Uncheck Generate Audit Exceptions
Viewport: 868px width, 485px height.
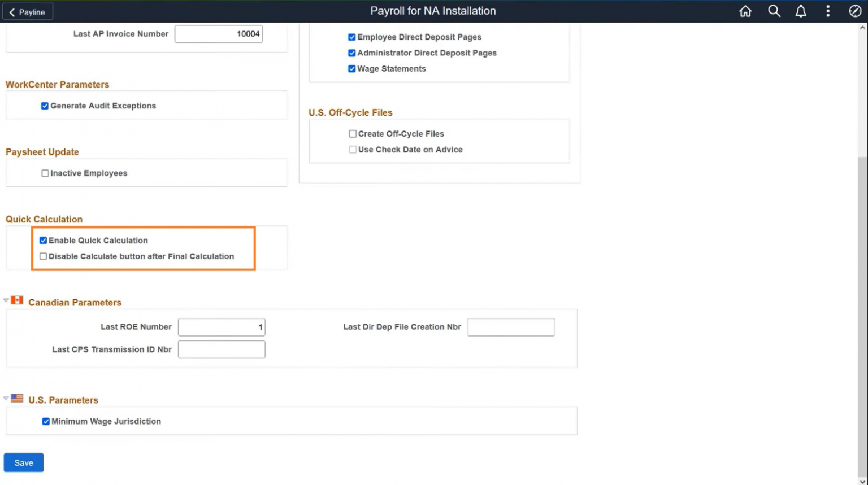click(x=45, y=105)
